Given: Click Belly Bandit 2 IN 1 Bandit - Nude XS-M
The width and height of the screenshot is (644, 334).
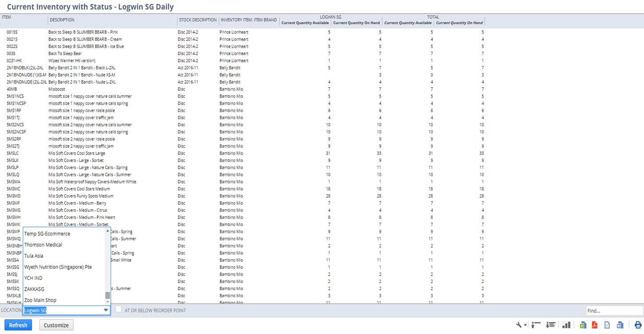Looking at the screenshot, I should (82, 75).
